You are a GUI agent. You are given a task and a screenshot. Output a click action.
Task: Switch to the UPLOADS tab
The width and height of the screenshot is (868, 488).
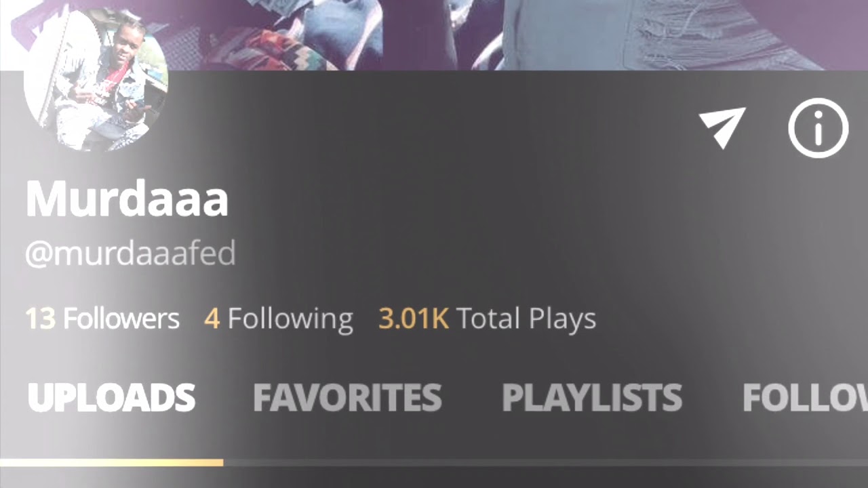(x=111, y=398)
